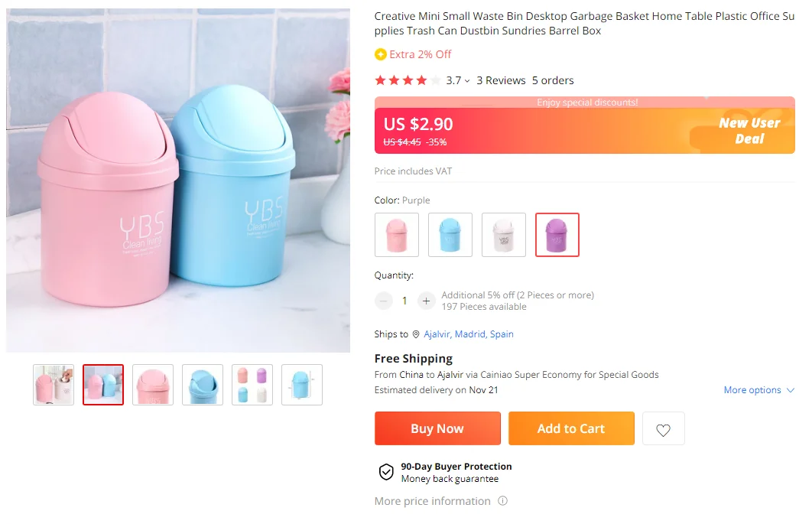Expand the 3.7 rating dropdown

[467, 81]
